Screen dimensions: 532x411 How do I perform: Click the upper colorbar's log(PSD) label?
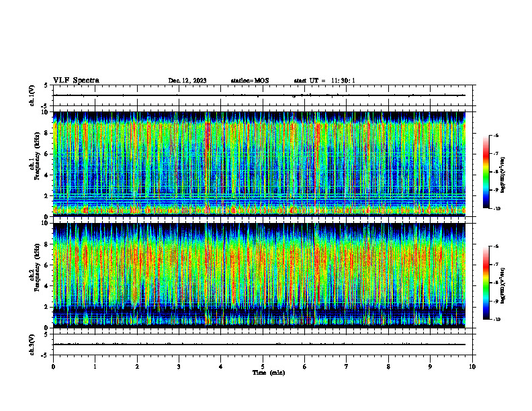pos(503,175)
